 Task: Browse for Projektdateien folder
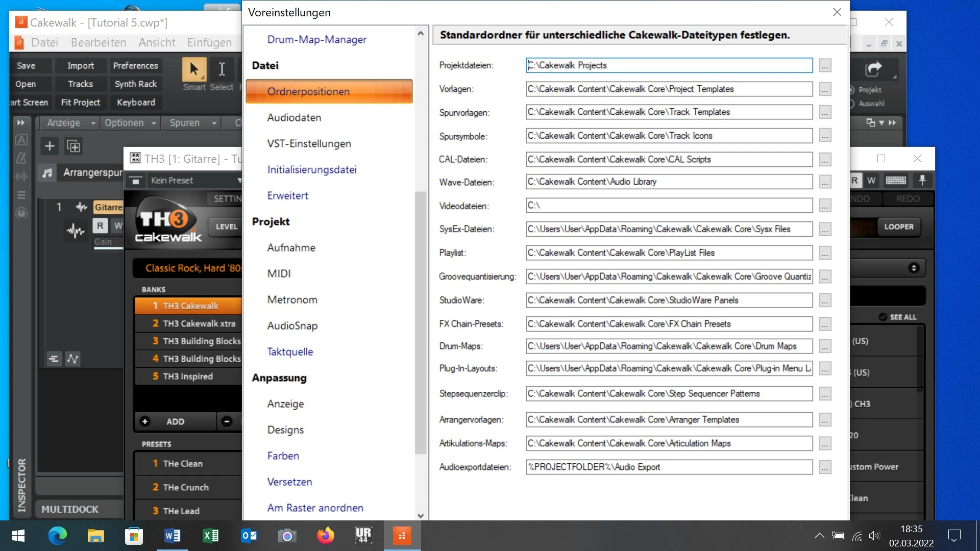(825, 65)
